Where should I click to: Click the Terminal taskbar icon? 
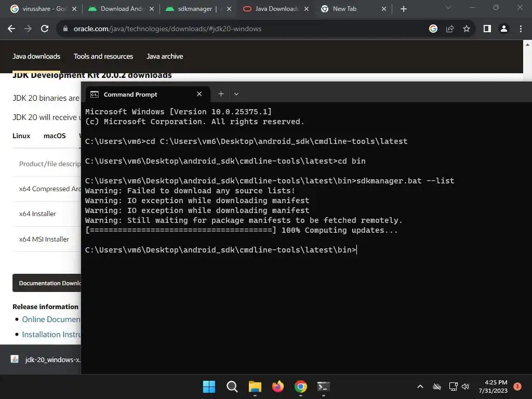click(323, 387)
